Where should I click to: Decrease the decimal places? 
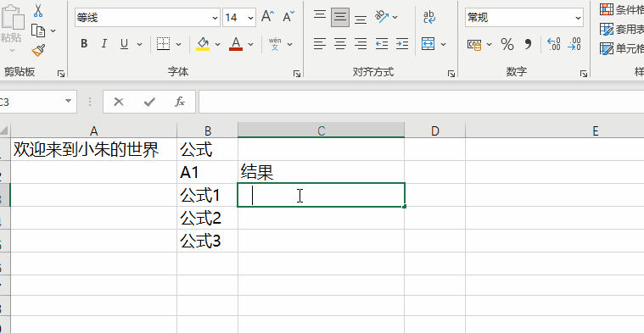[574, 44]
